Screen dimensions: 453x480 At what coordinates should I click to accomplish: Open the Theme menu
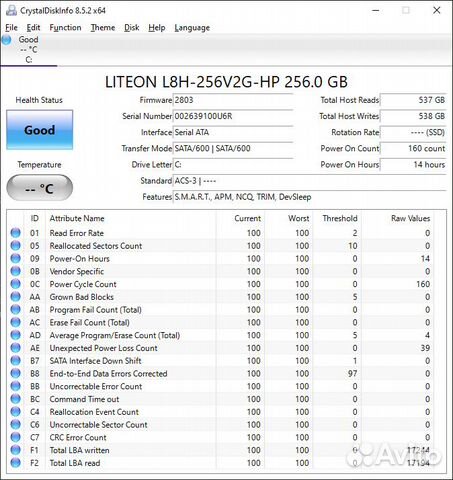tap(103, 28)
